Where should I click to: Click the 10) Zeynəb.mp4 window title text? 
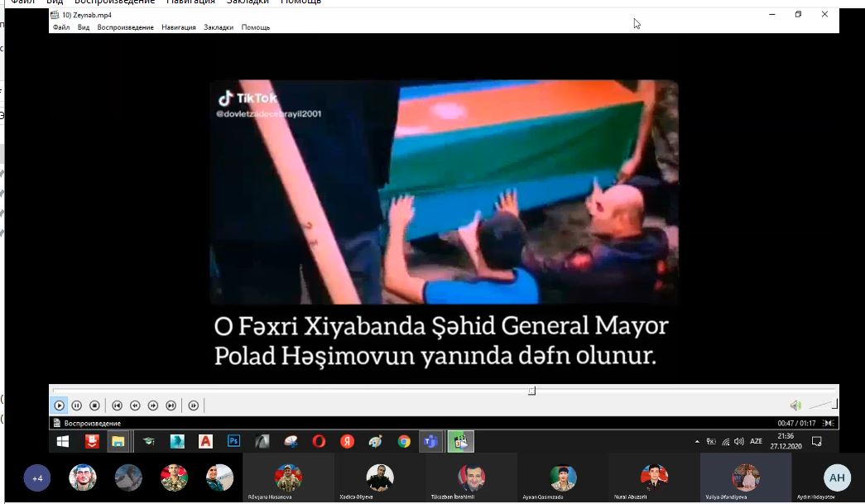[x=87, y=15]
